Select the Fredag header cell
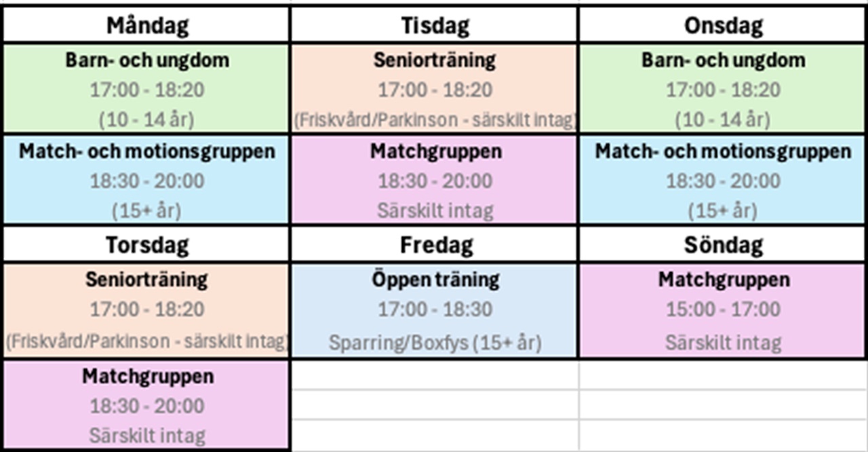This screenshot has height=452, width=868. [x=435, y=245]
